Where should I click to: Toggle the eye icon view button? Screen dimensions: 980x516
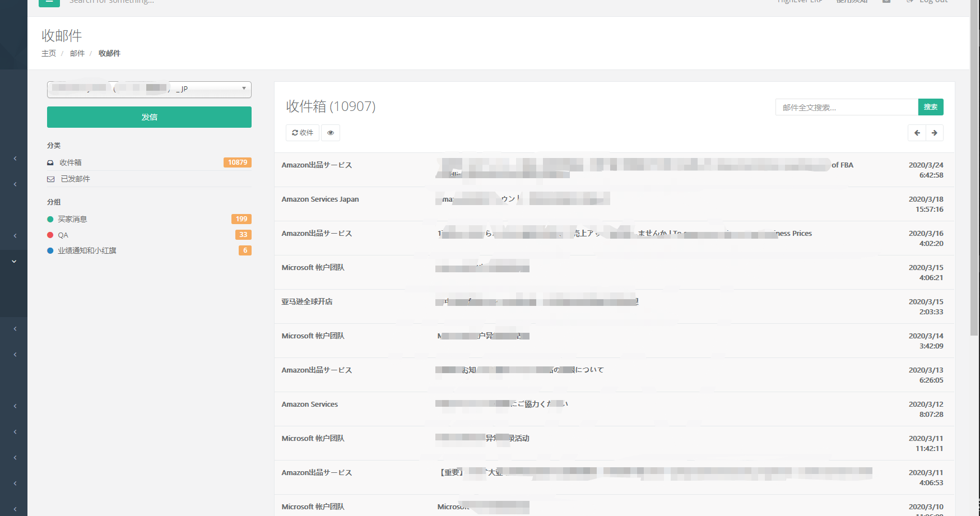[331, 133]
